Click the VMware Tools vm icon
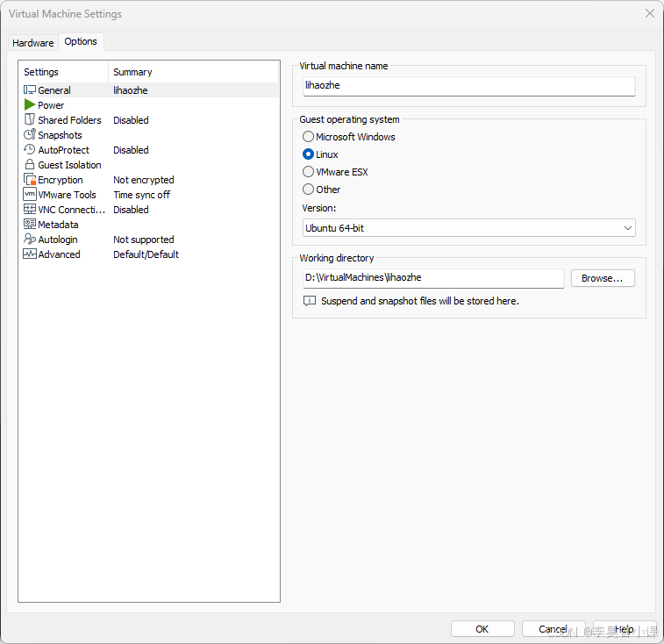This screenshot has width=664, height=644. [x=30, y=194]
